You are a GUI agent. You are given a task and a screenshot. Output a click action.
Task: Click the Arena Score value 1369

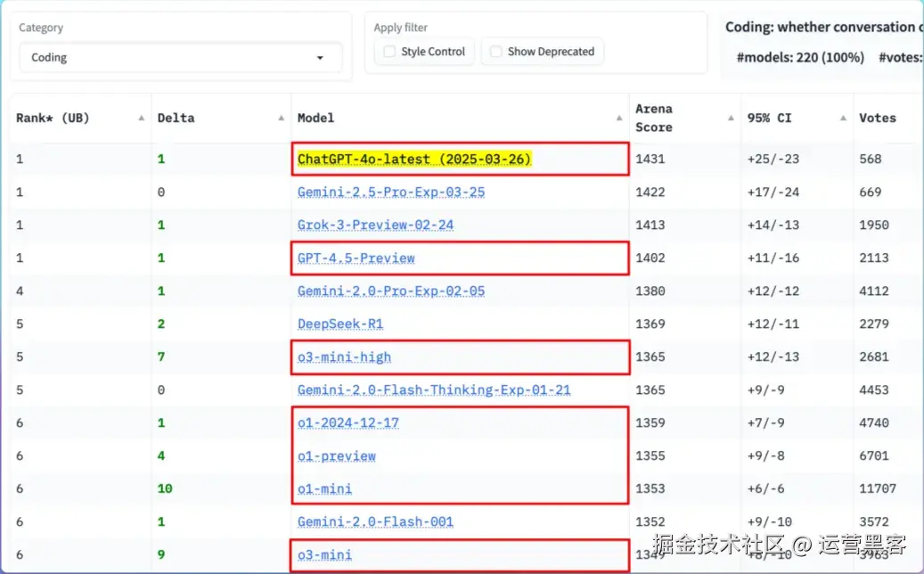pyautogui.click(x=650, y=324)
